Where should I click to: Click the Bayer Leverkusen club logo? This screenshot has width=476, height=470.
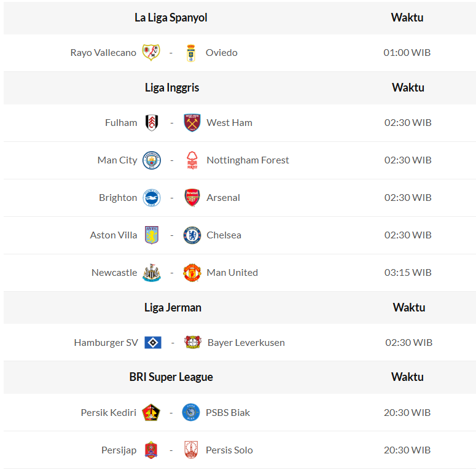tap(193, 343)
